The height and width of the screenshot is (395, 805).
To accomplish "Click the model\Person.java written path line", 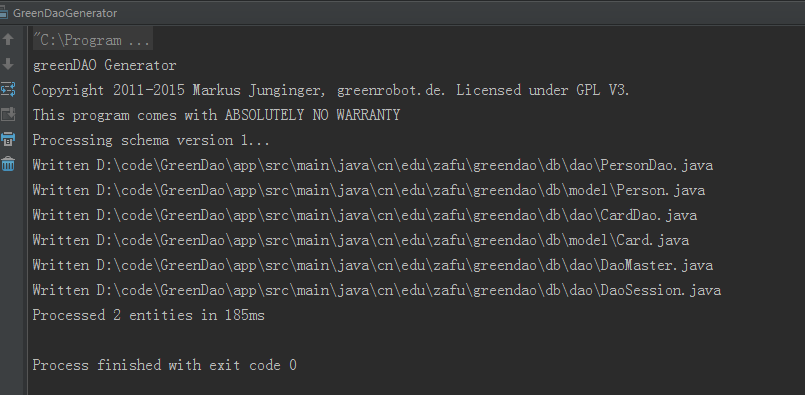I will pyautogui.click(x=369, y=191).
